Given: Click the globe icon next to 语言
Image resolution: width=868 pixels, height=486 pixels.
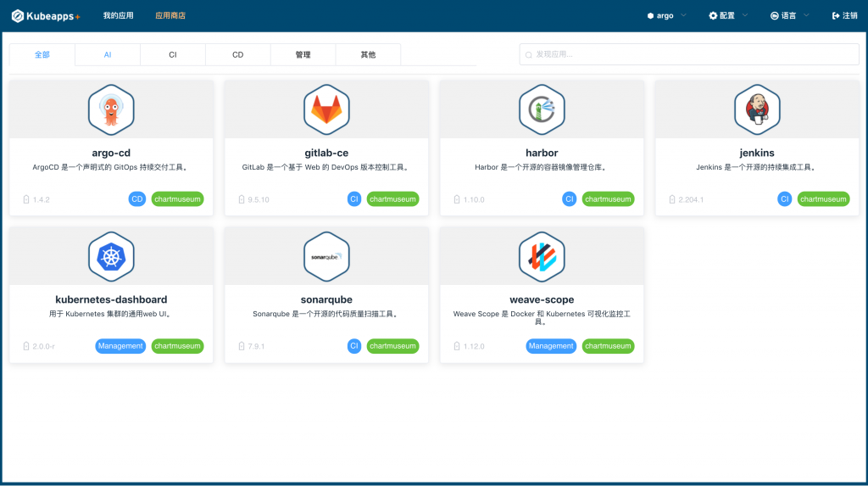Looking at the screenshot, I should (x=775, y=15).
